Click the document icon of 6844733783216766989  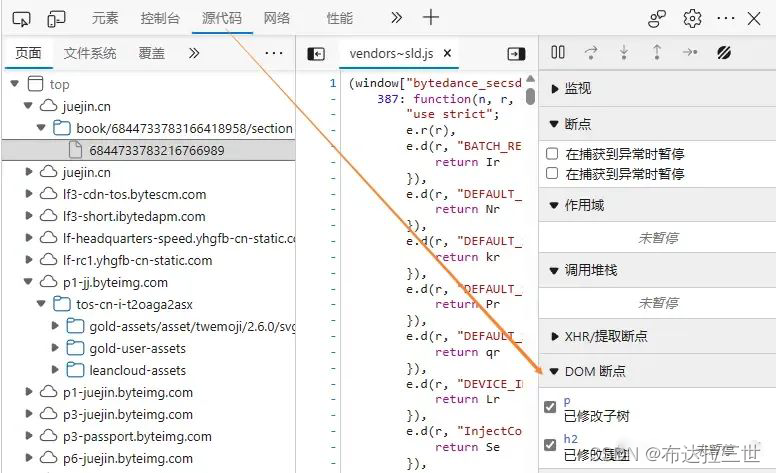[x=75, y=149]
